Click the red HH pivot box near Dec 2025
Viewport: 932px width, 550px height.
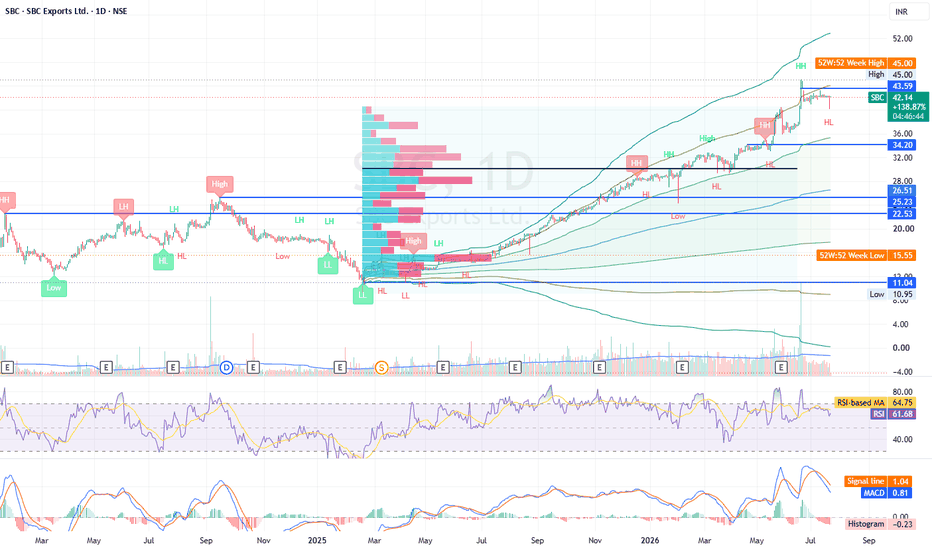636,163
